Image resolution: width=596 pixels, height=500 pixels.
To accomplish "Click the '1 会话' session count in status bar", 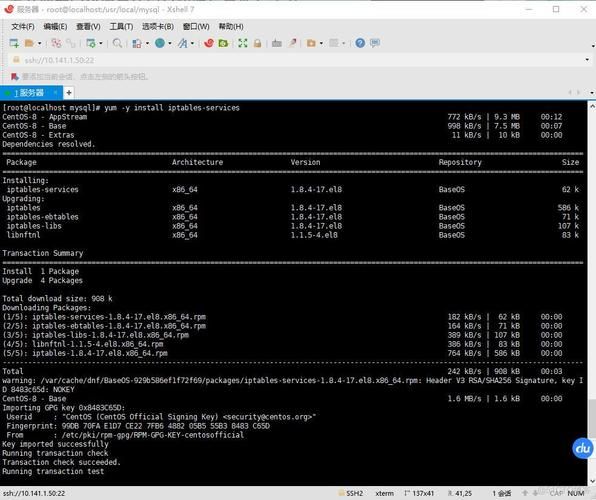I will [502, 494].
